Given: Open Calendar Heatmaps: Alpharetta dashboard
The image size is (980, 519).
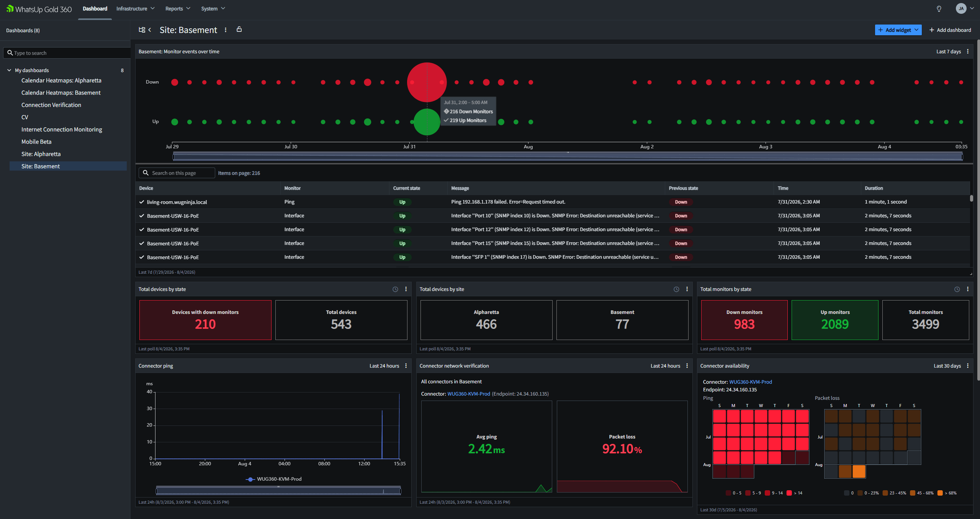Looking at the screenshot, I should 61,80.
